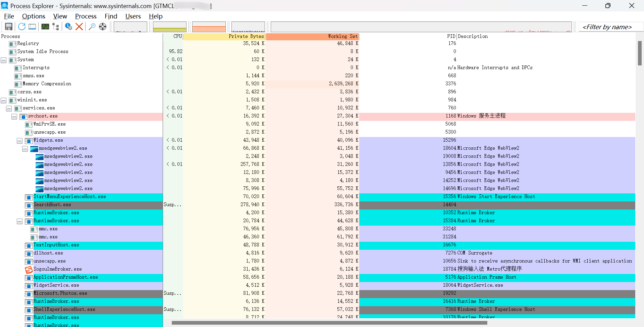Click the I/O activity mini graph
This screenshot has width=644, height=327.
pyautogui.click(x=248, y=27)
